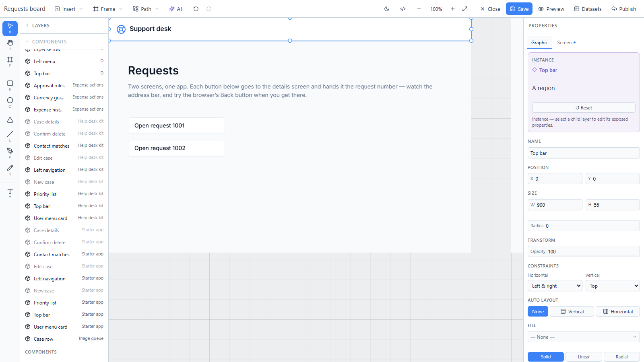644x362 pixels.
Task: Select the Triangle polygon tool
Action: (10, 120)
